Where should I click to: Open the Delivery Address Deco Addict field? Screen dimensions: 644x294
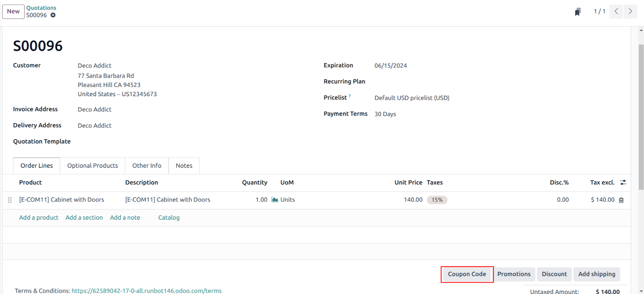click(95, 125)
